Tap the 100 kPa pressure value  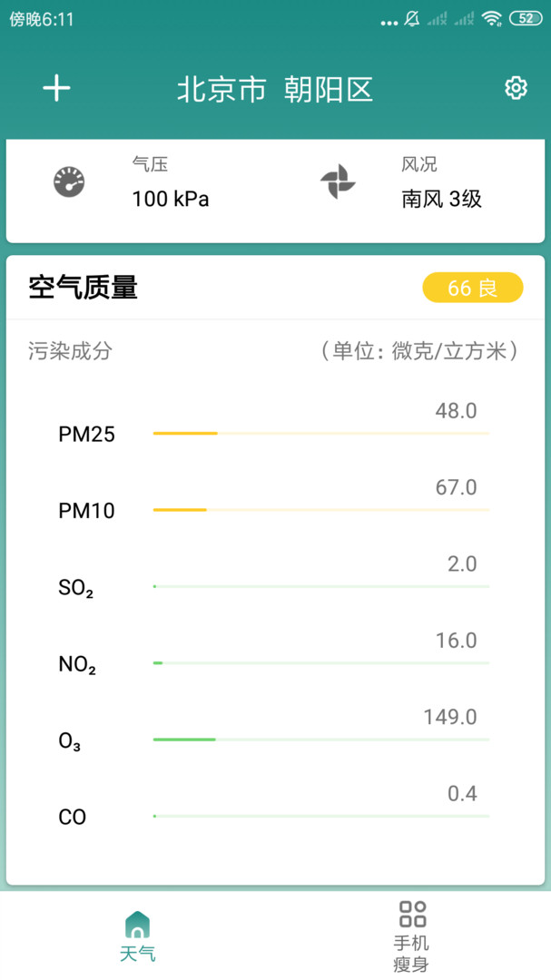click(171, 199)
